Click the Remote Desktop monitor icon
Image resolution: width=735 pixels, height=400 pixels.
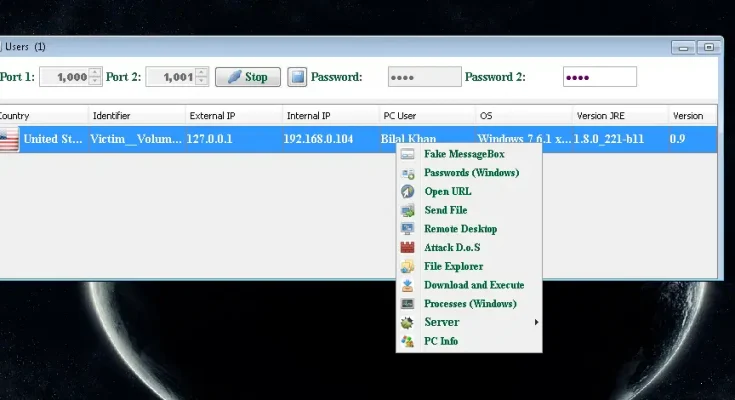coord(407,229)
